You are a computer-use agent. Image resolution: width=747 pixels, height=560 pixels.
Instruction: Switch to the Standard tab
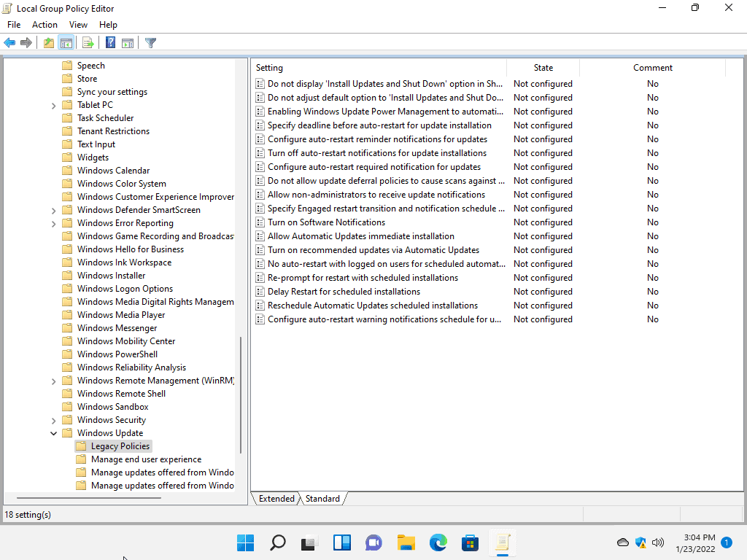(322, 498)
